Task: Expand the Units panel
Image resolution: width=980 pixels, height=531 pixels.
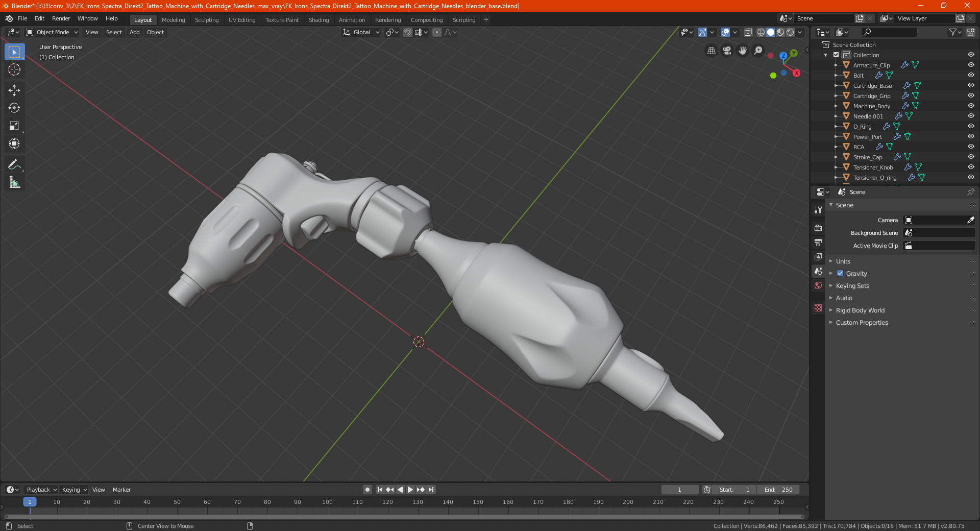Action: pyautogui.click(x=843, y=261)
